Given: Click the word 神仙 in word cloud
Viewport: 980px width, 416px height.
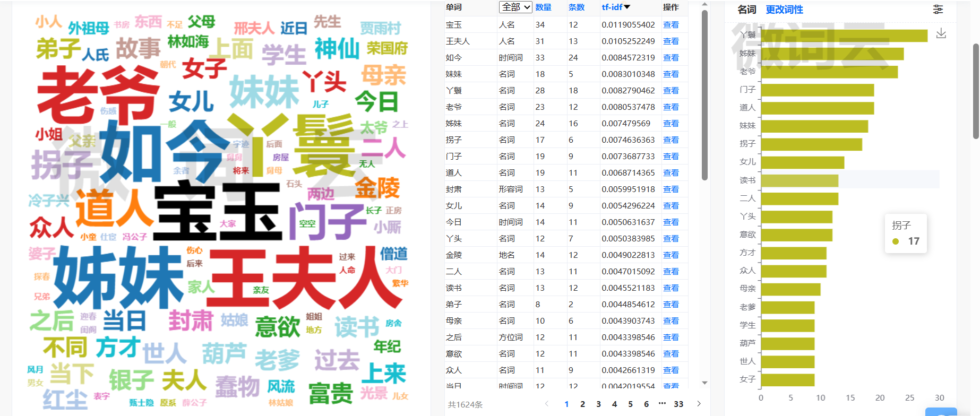Looking at the screenshot, I should (x=337, y=49).
